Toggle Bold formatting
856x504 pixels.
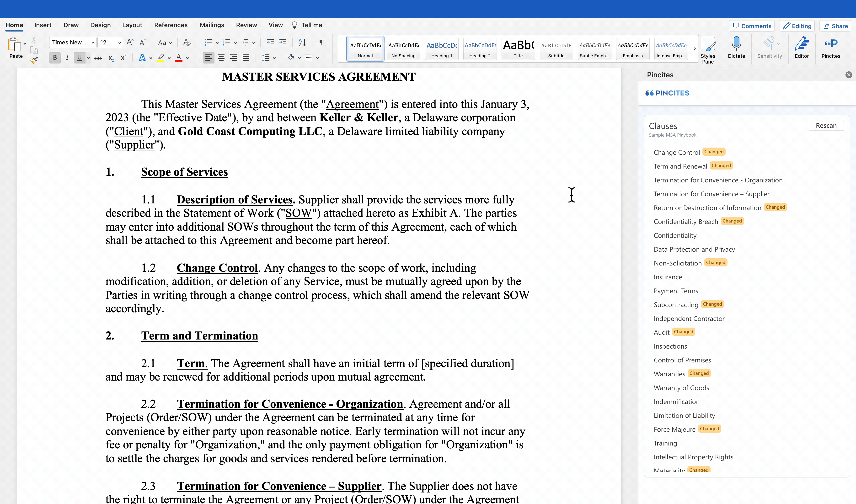click(55, 58)
